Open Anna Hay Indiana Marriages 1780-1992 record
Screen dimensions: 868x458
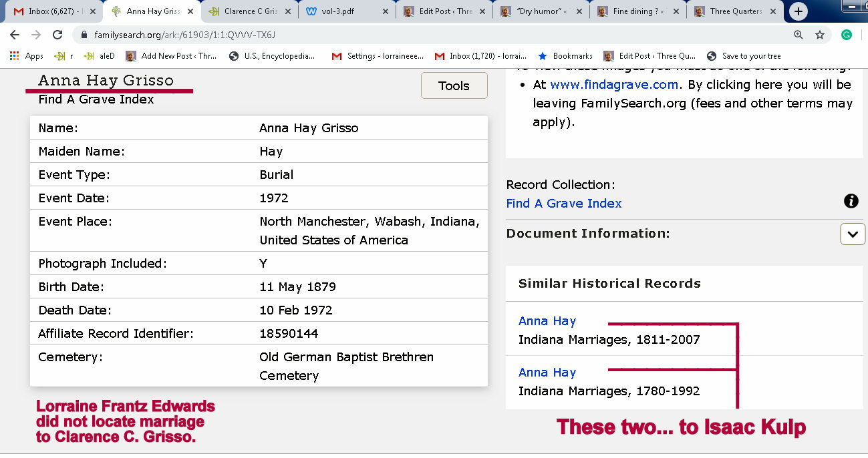pos(547,373)
